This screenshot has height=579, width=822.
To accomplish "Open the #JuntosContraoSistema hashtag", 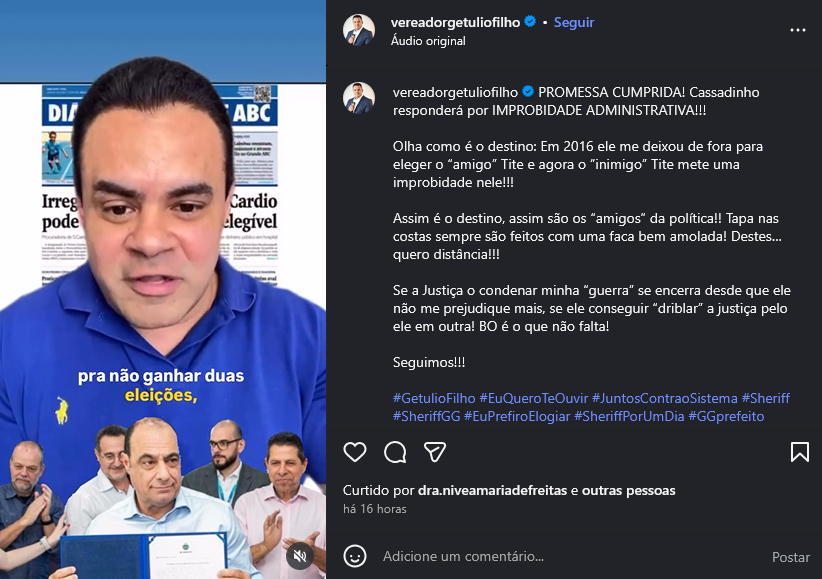I will pos(665,398).
